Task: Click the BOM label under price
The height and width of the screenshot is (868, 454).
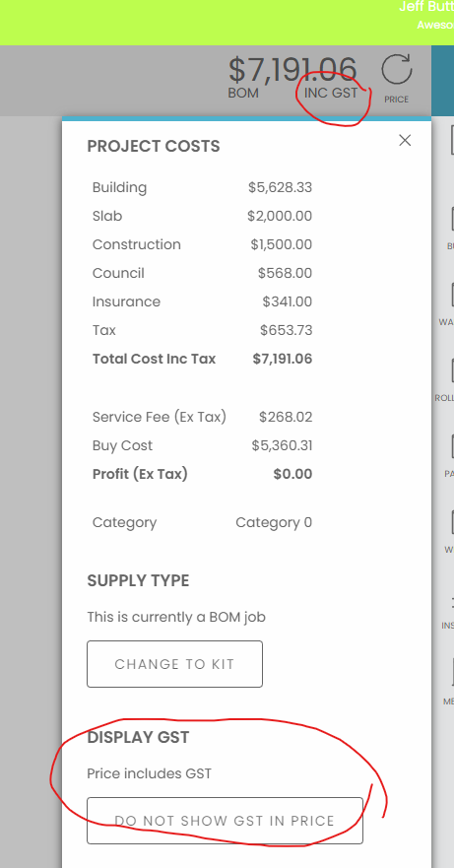Action: point(243,93)
